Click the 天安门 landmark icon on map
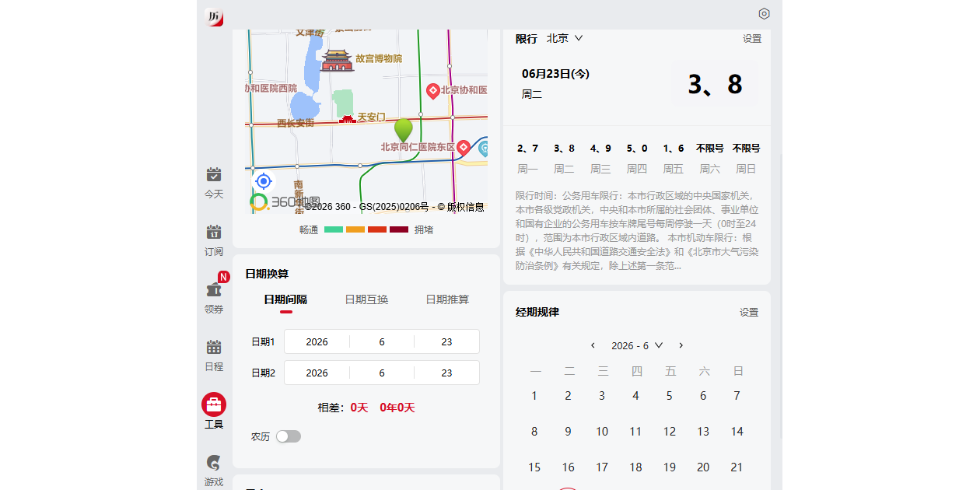980x490 pixels. click(x=347, y=118)
